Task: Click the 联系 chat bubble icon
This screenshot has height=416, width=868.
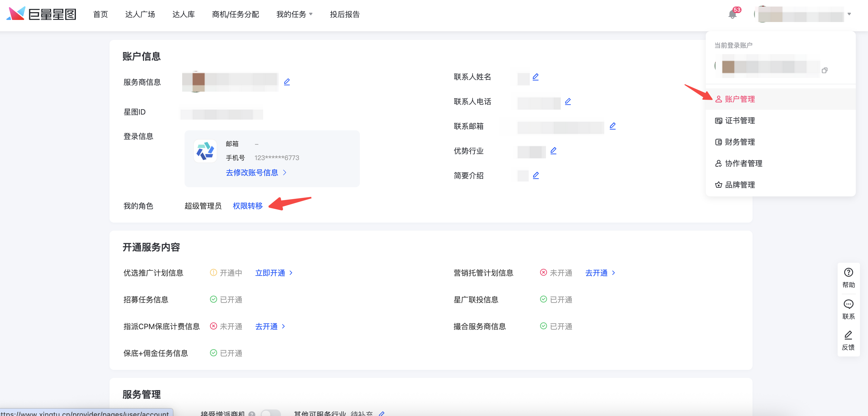Action: click(x=848, y=304)
